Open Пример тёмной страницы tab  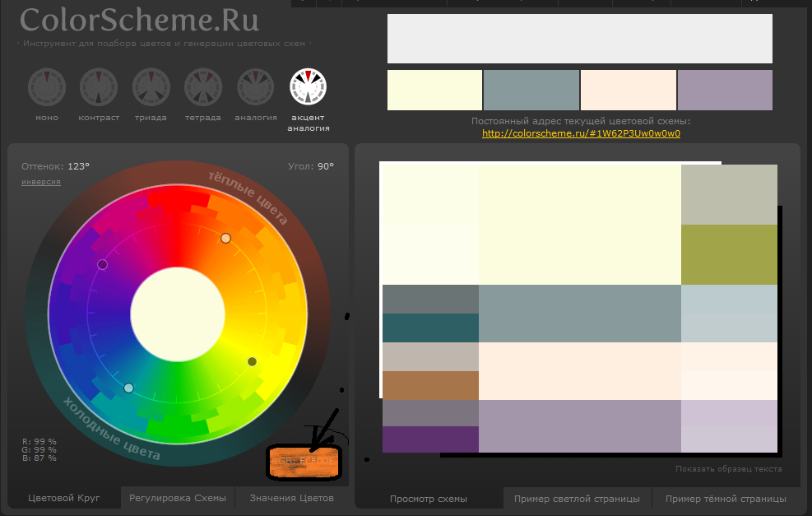click(726, 499)
